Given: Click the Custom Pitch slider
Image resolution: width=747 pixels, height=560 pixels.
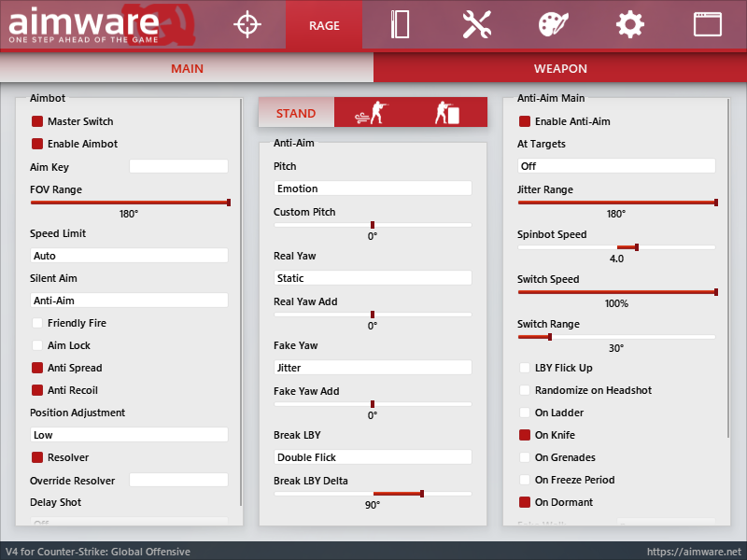Looking at the screenshot, I should [x=373, y=225].
